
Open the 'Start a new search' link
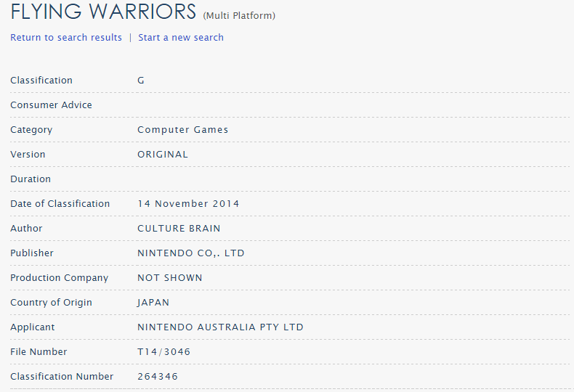tap(181, 37)
